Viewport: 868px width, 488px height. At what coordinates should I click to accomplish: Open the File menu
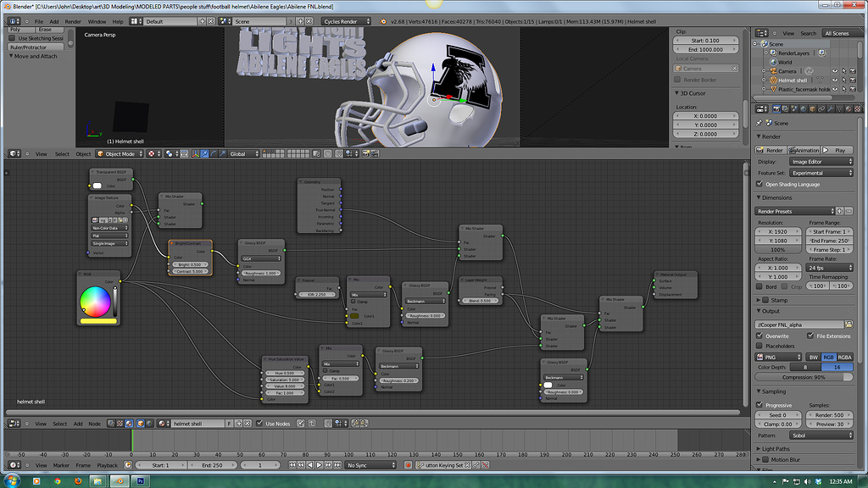click(x=39, y=21)
